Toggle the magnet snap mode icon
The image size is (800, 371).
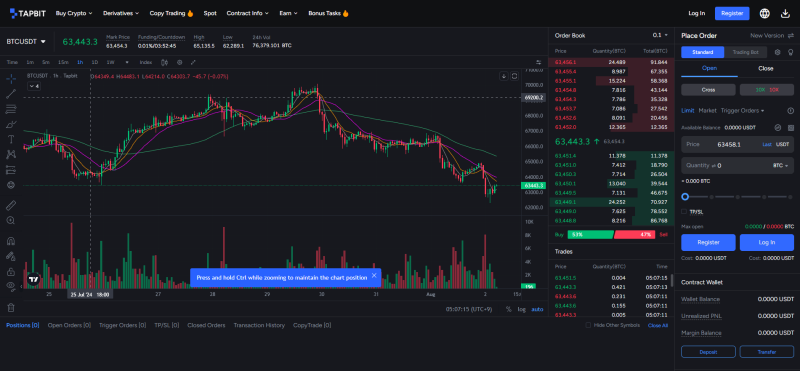pyautogui.click(x=11, y=241)
